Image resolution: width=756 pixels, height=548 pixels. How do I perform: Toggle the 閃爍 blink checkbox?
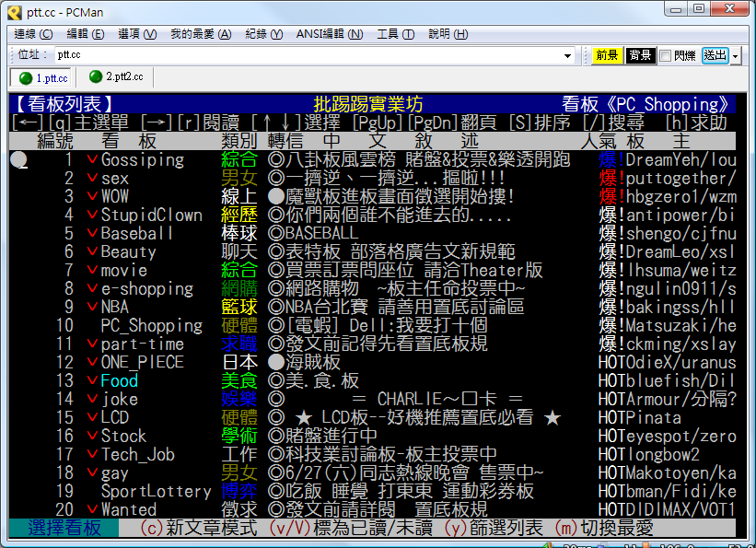pos(666,55)
